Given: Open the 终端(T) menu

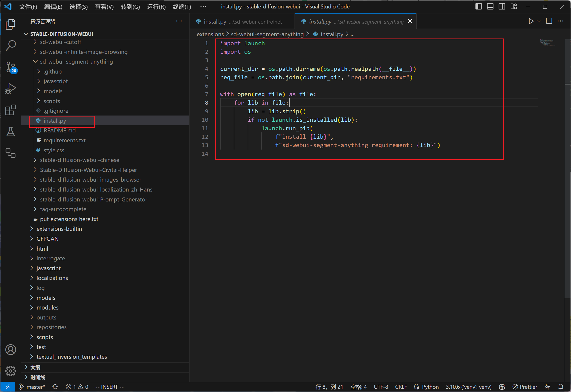Looking at the screenshot, I should [182, 7].
